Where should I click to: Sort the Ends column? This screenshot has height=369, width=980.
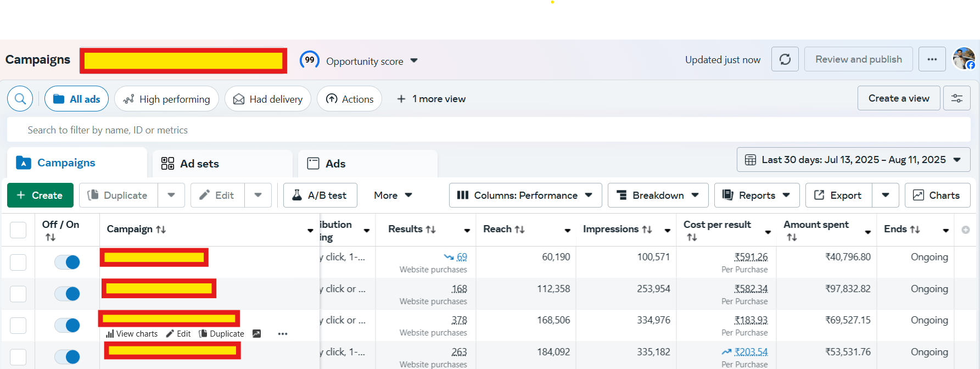915,230
